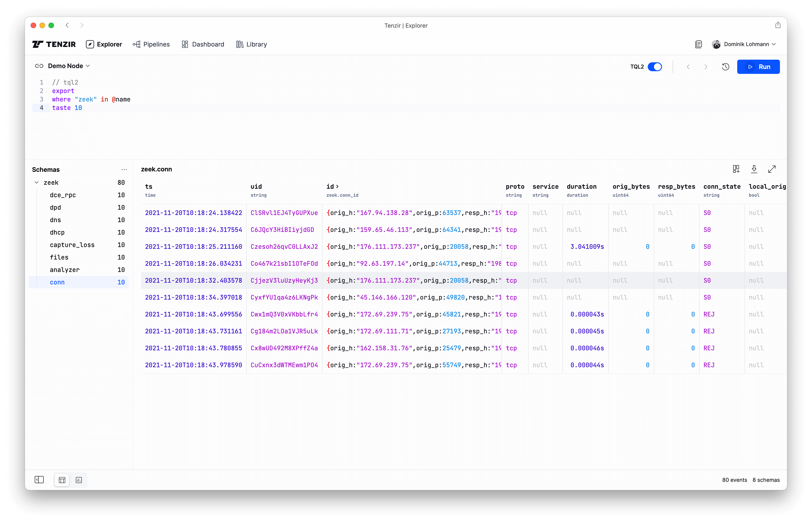The height and width of the screenshot is (523, 812).
Task: Click timestamp 2021-11-20T10:18:24.317554
Action: [194, 230]
